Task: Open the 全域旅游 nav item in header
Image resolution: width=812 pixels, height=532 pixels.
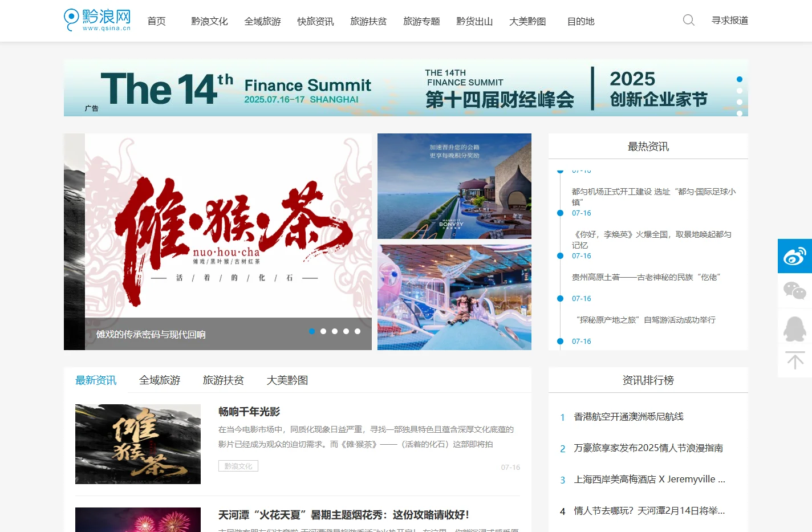Action: [262, 21]
